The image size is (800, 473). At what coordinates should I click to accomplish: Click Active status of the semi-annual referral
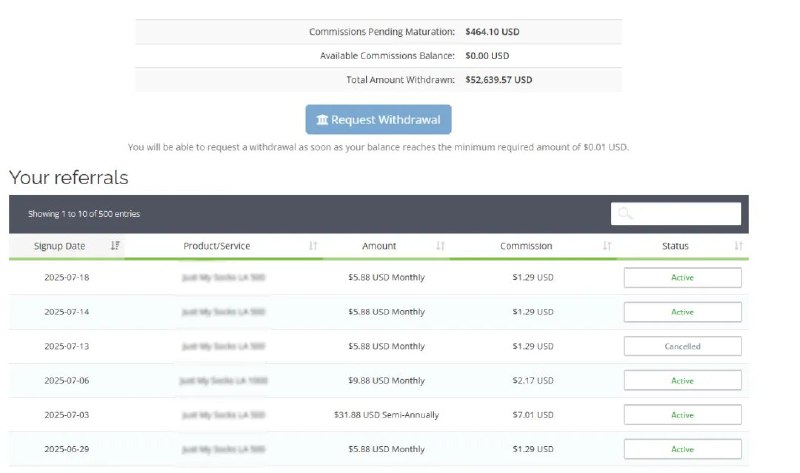[682, 415]
